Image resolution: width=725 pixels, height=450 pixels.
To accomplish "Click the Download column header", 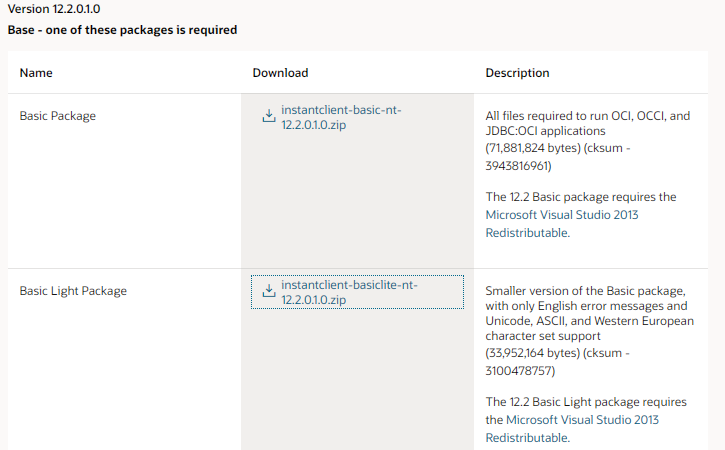I will coord(280,73).
